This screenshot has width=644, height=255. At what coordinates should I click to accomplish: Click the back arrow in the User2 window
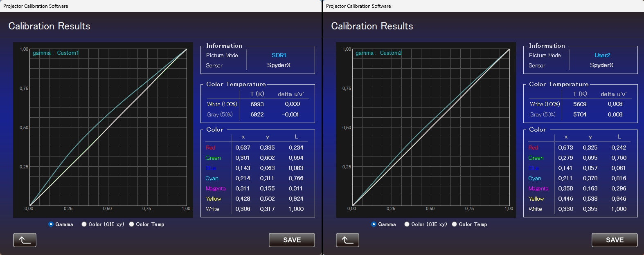click(x=347, y=240)
